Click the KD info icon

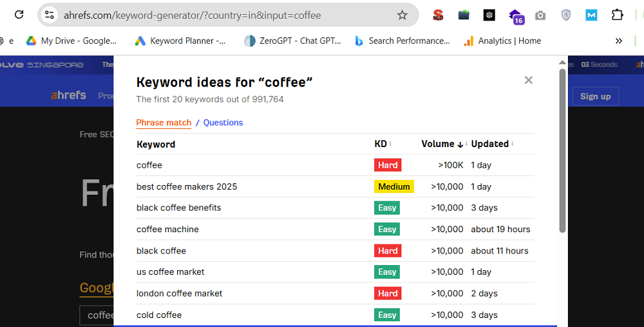pos(390,144)
